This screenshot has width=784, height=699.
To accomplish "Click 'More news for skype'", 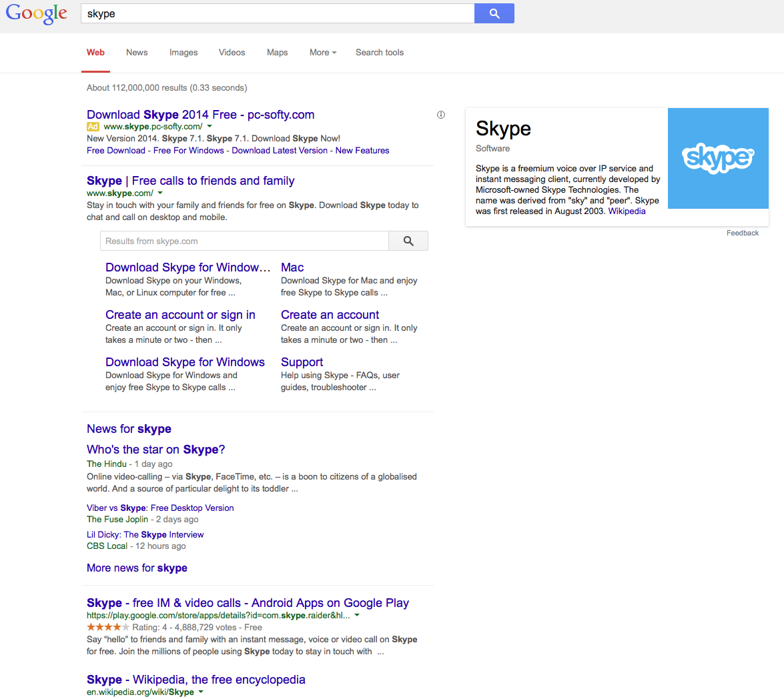I will coord(137,568).
